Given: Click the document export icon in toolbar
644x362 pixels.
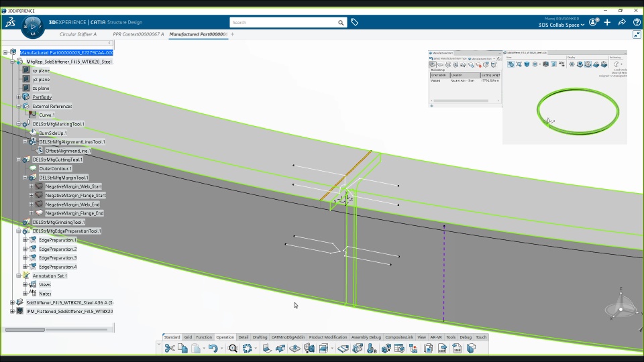Looking at the screenshot, I should pyautogui.click(x=442, y=349).
